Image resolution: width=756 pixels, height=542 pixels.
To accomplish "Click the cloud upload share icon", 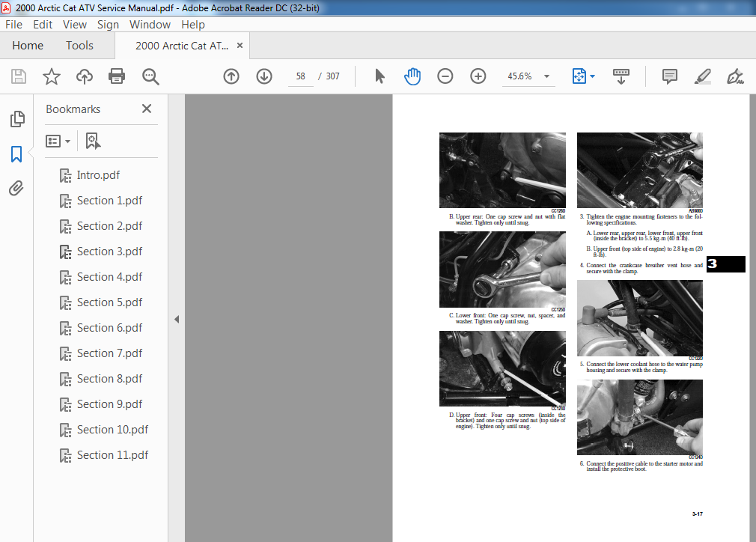I will [85, 76].
